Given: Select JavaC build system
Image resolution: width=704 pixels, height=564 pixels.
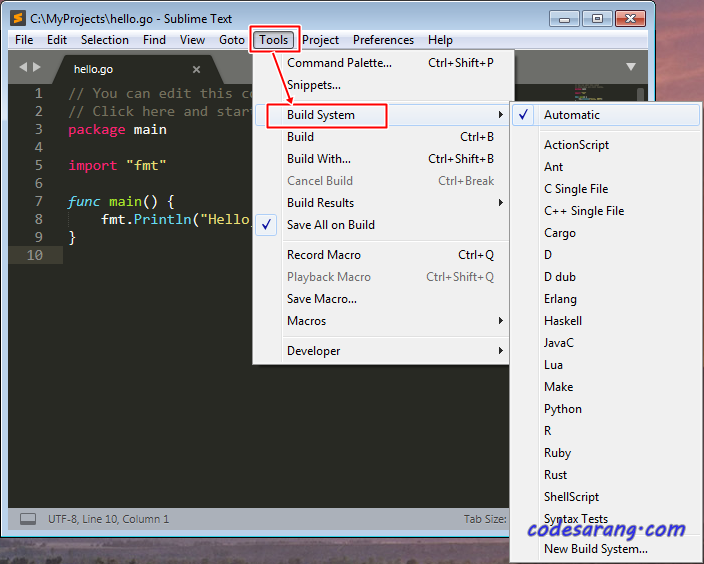Looking at the screenshot, I should [x=606, y=343].
